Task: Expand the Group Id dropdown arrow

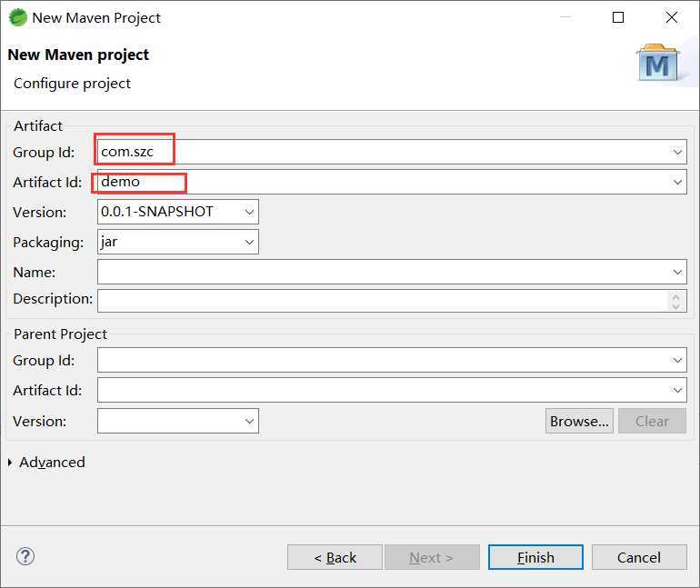Action: click(x=677, y=152)
